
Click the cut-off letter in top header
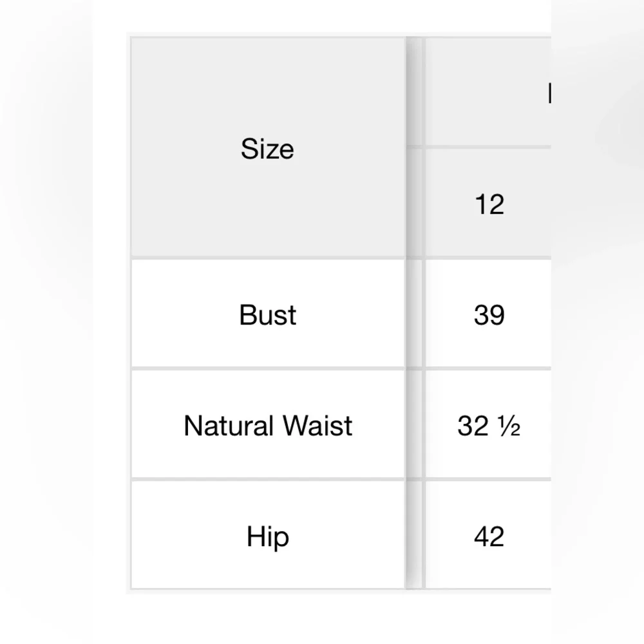coord(549,93)
